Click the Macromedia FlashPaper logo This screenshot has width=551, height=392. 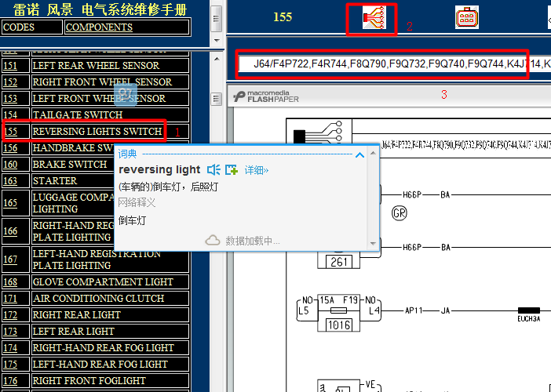[266, 96]
